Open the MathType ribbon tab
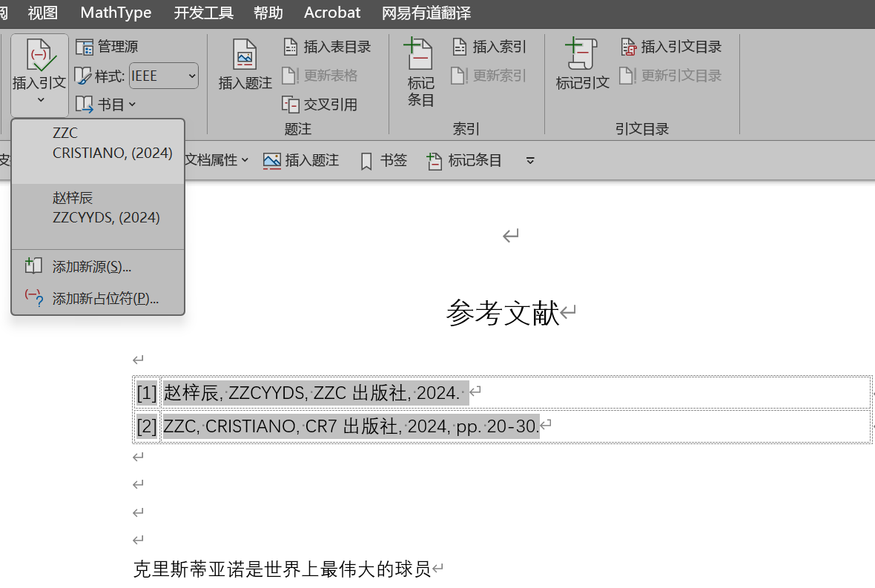 [x=116, y=13]
